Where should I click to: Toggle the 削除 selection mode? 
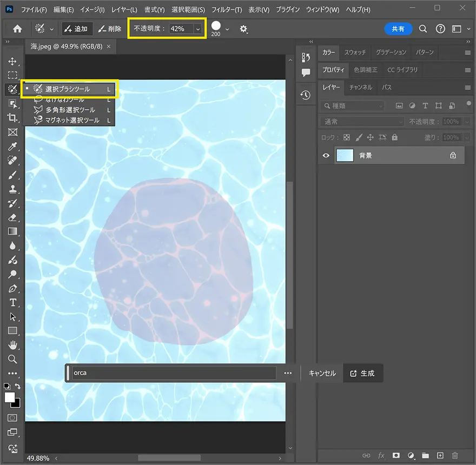110,29
